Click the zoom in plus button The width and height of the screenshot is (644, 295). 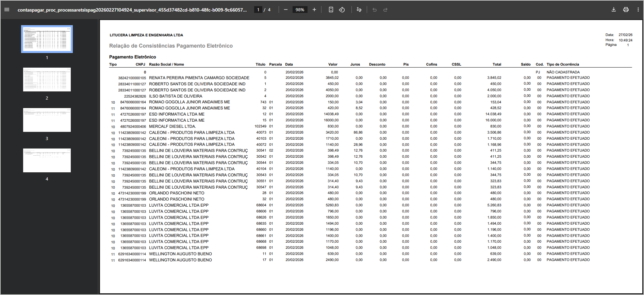point(314,10)
